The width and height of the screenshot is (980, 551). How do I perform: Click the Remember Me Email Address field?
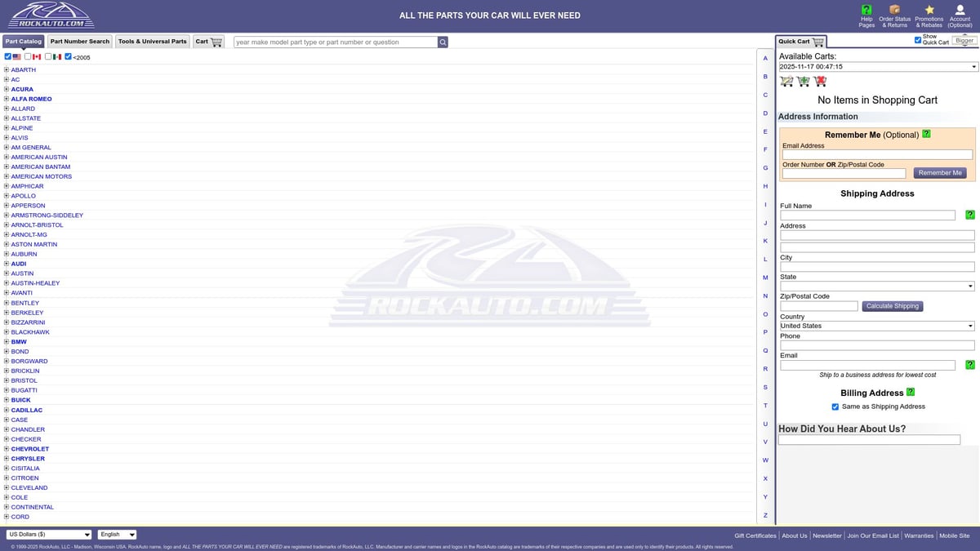coord(877,154)
